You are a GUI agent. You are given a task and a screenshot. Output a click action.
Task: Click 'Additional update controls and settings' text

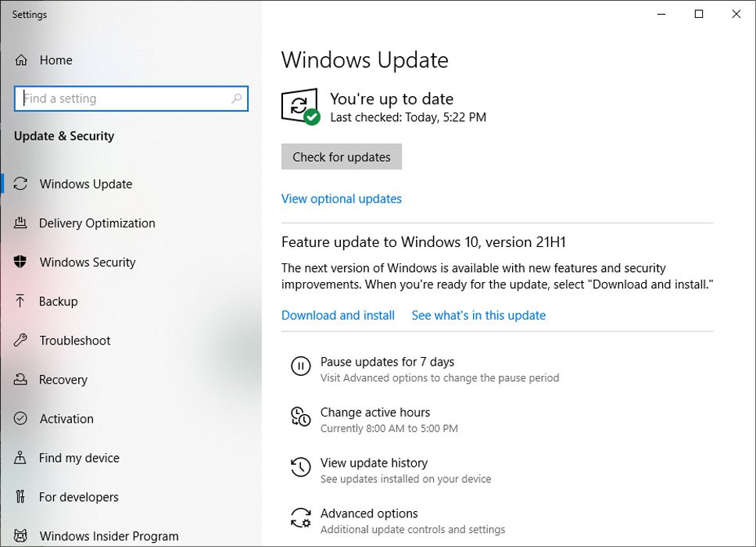[x=413, y=530]
